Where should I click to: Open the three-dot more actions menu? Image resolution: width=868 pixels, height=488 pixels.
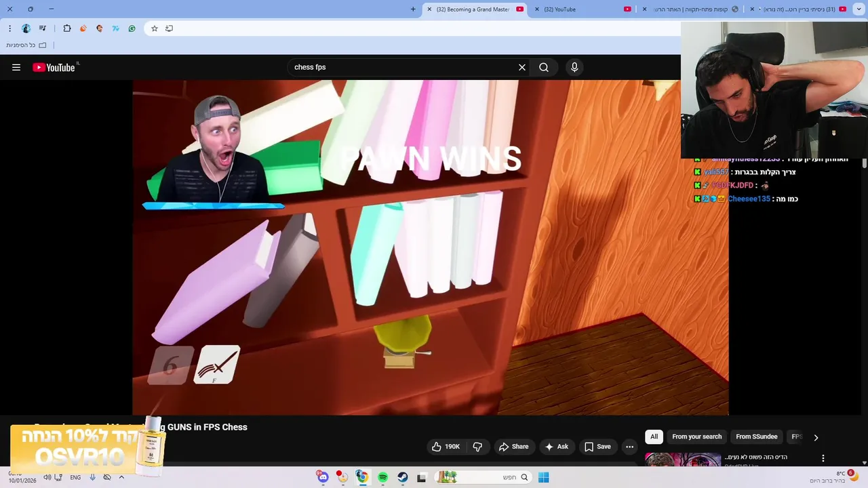coord(629,447)
